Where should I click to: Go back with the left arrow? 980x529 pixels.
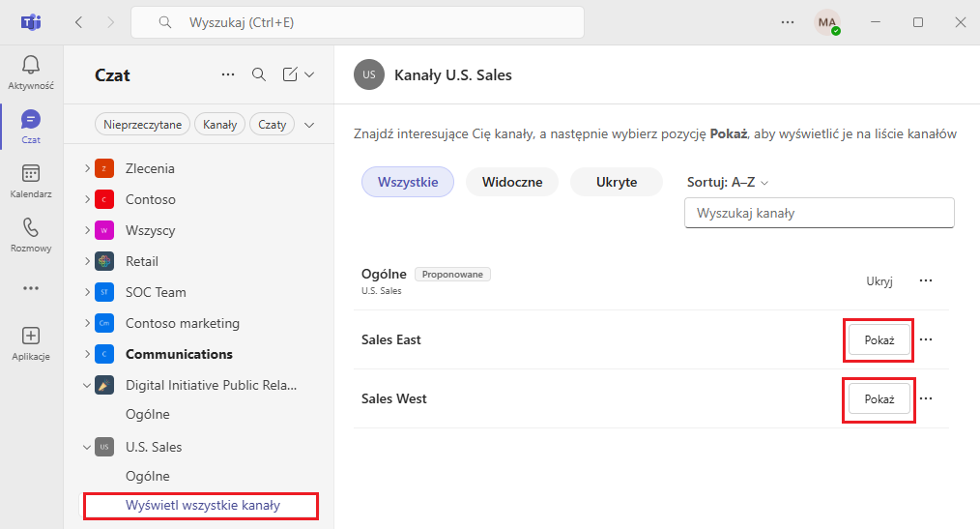(78, 22)
